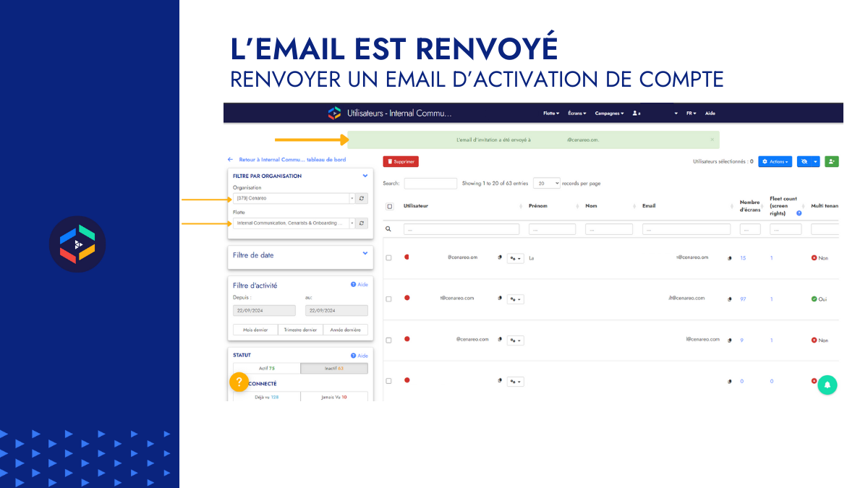Click the user profile icon in the navbar

[x=635, y=114]
